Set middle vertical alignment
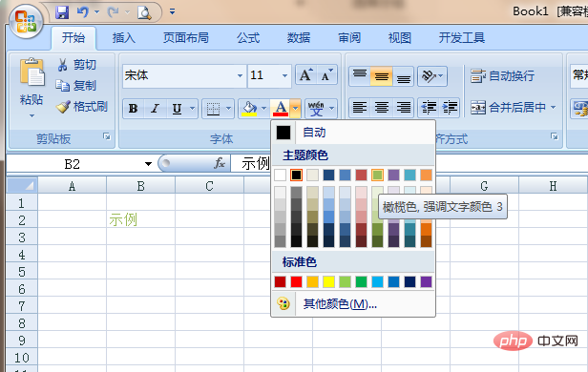The width and height of the screenshot is (588, 372). click(382, 76)
